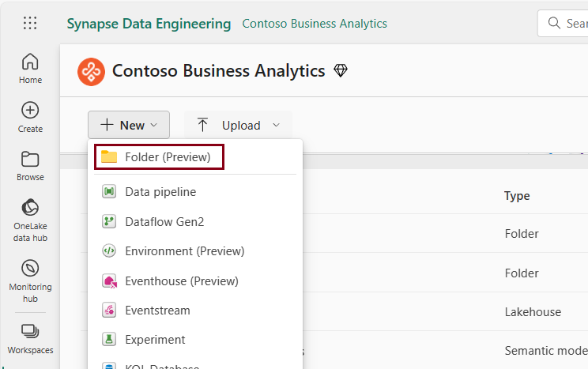588x369 pixels.
Task: Click the Semantic model type cell
Action: pyautogui.click(x=546, y=351)
